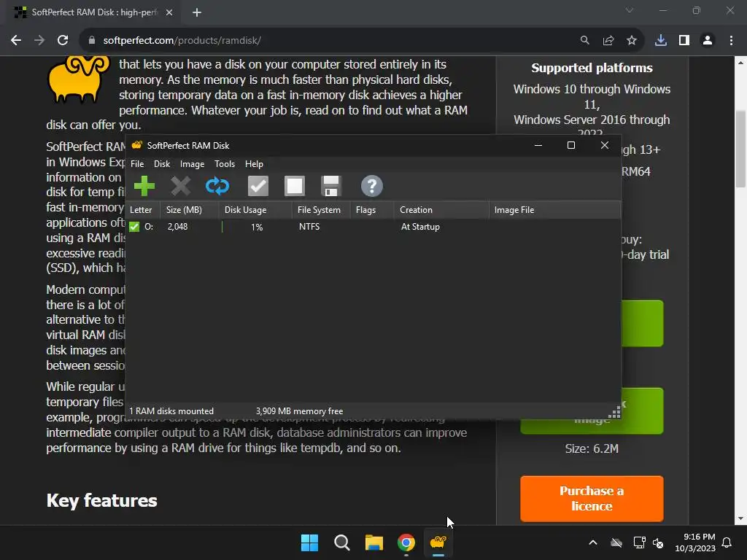Open the File menu in RAM Disk
The width and height of the screenshot is (747, 560).
(x=137, y=164)
